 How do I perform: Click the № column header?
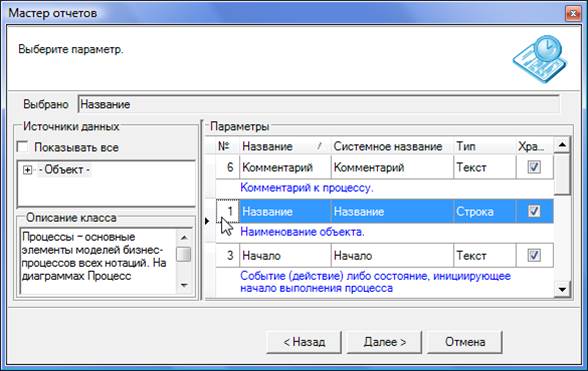pyautogui.click(x=228, y=146)
